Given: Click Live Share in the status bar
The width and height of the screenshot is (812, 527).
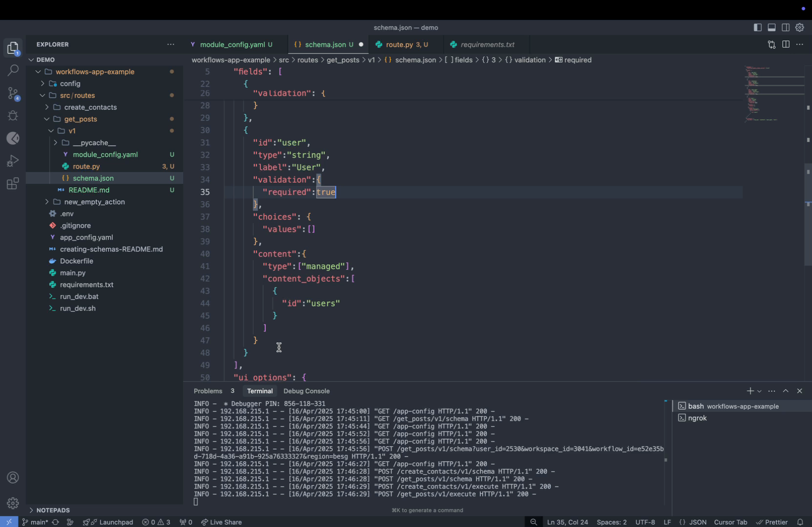Looking at the screenshot, I should [x=221, y=522].
